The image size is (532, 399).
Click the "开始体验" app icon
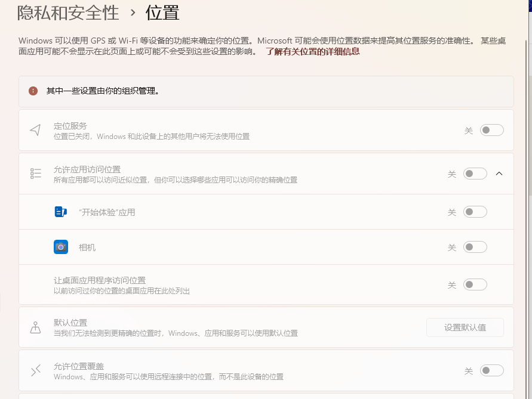click(61, 212)
